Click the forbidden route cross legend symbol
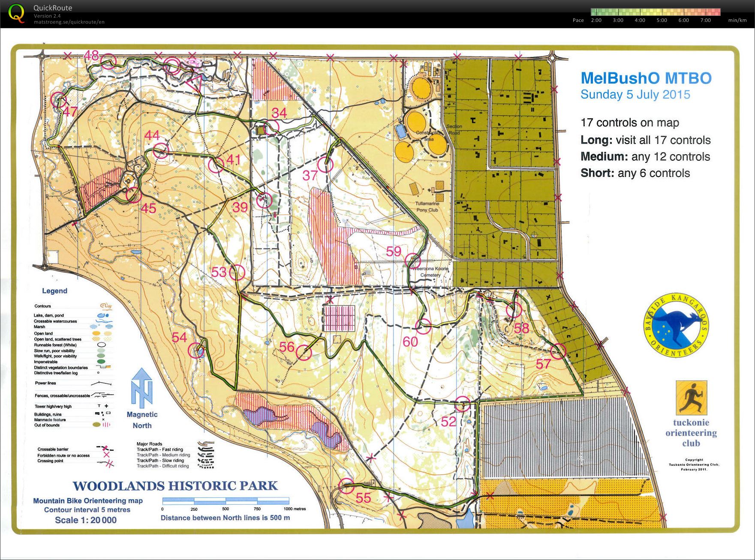Screen dimensions: 755x560 point(106,455)
